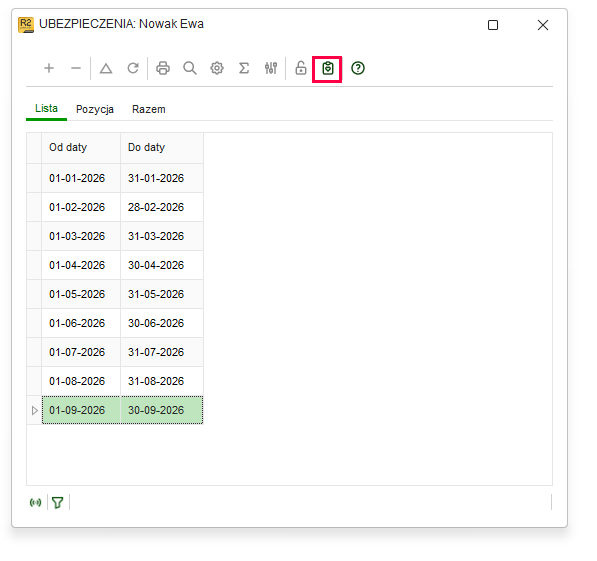Select the cell 01-04-2026
Viewport: 597px width, 561px height.
81,265
